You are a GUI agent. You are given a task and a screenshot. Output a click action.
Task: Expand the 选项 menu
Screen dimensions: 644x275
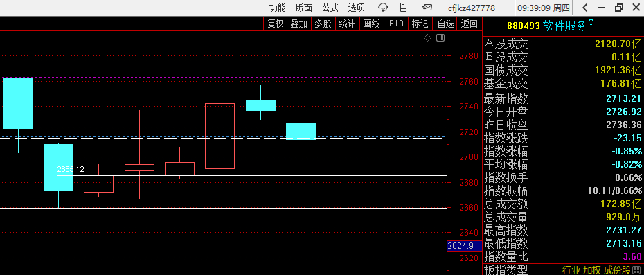[356, 8]
